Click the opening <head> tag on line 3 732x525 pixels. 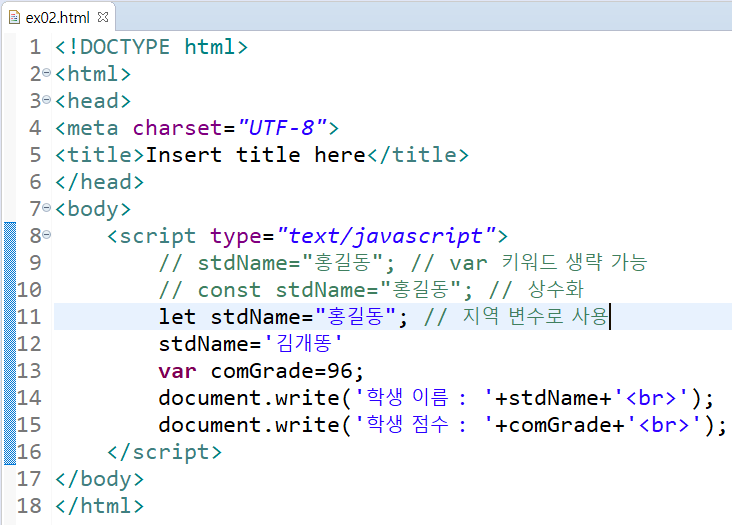point(93,101)
